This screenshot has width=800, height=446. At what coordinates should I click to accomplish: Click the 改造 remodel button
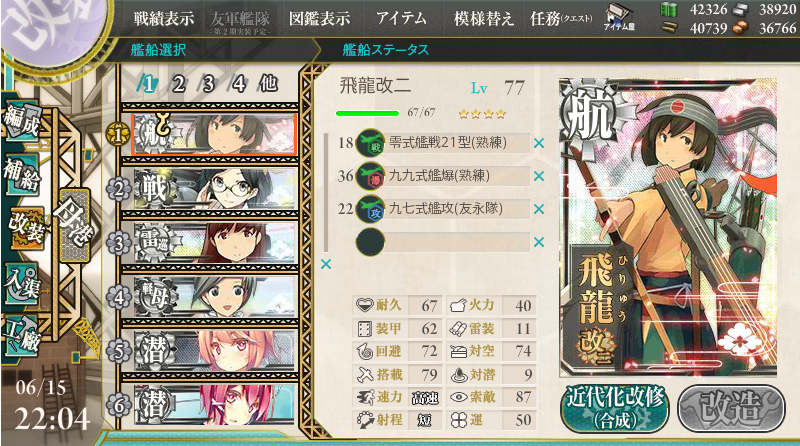[x=731, y=408]
